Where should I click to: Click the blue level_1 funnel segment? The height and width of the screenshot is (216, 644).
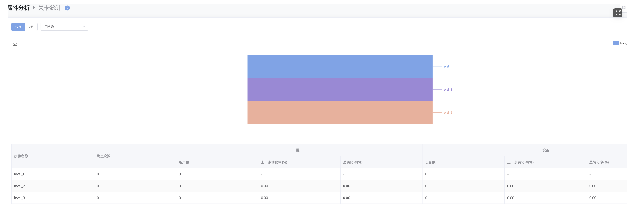pyautogui.click(x=340, y=66)
